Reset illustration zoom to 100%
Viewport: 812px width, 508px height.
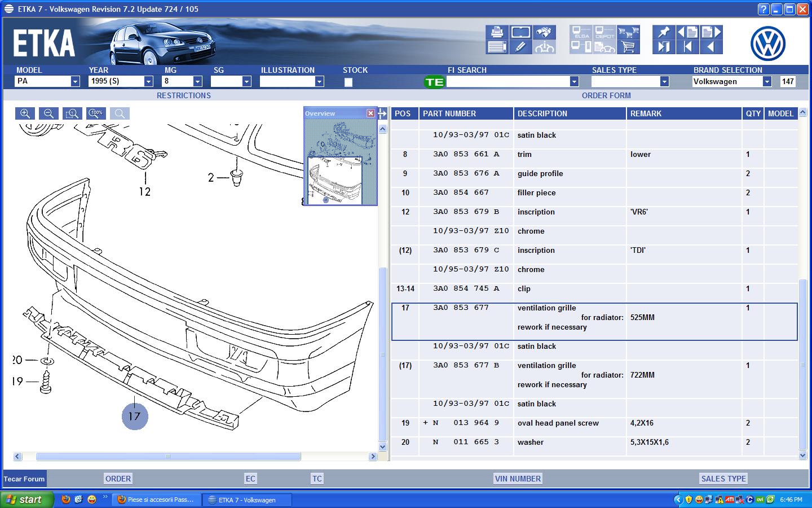96,113
